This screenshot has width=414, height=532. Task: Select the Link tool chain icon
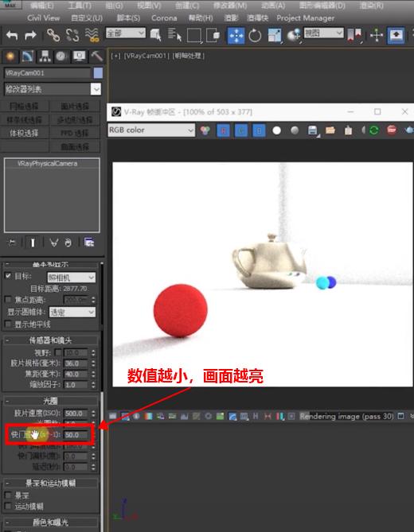(x=53, y=35)
